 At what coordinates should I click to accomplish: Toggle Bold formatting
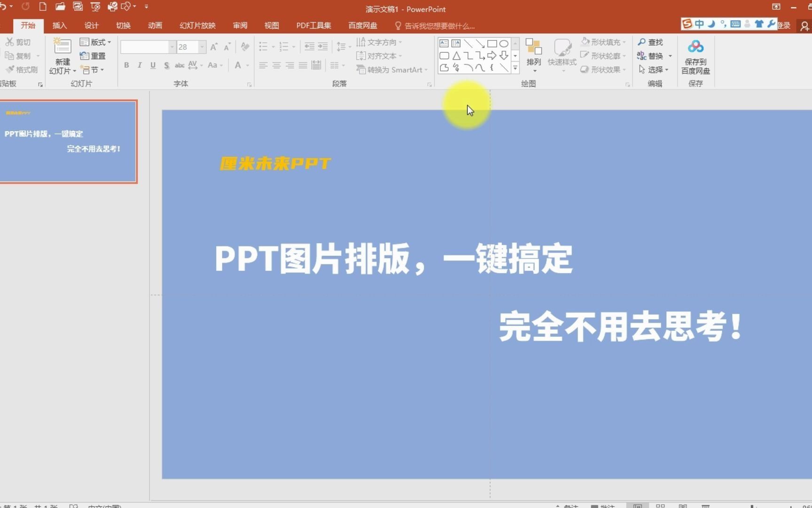point(126,65)
